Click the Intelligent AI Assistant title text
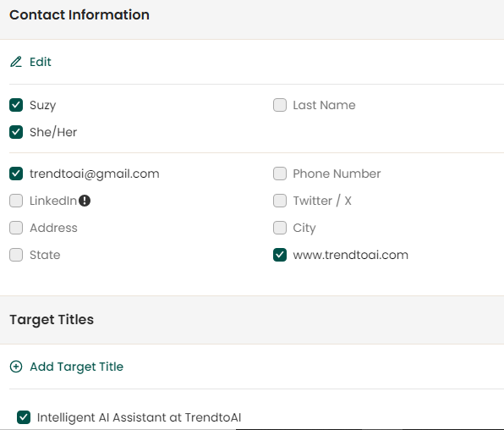 tap(140, 417)
